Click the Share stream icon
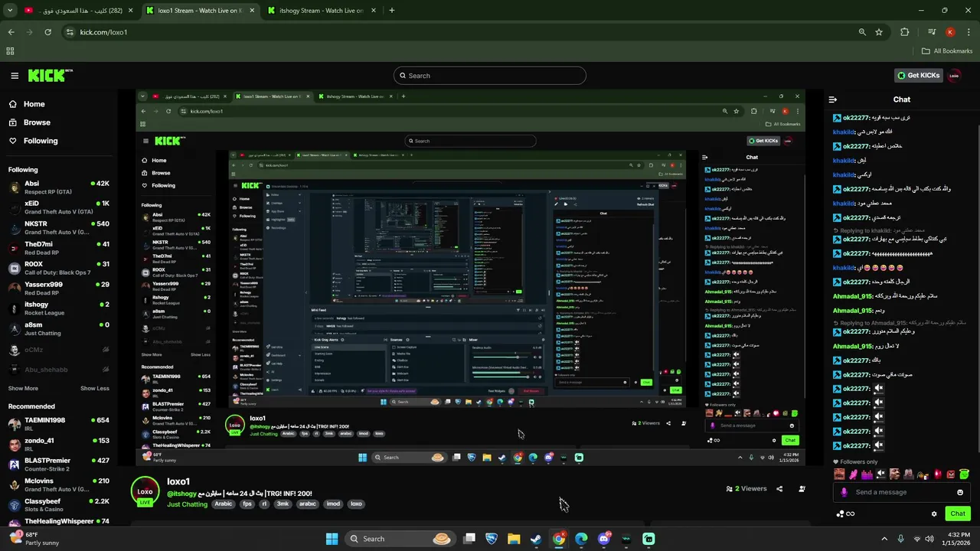 pyautogui.click(x=779, y=489)
